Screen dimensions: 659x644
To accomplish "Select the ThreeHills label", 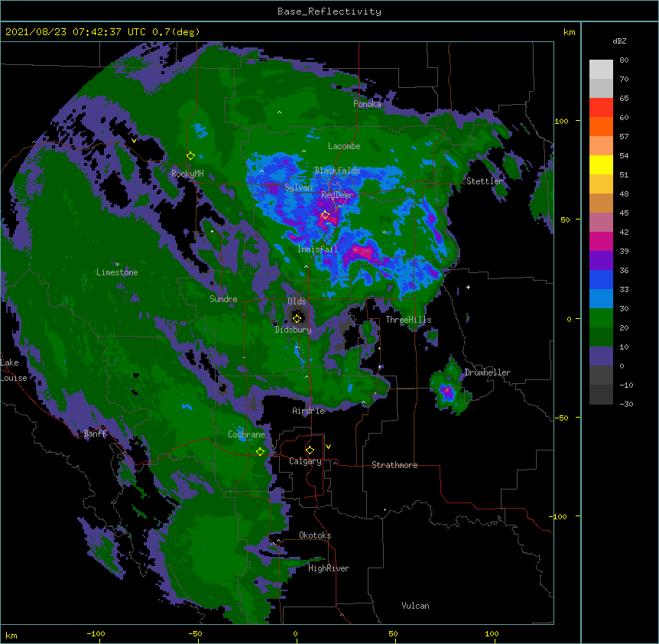I will tap(408, 320).
